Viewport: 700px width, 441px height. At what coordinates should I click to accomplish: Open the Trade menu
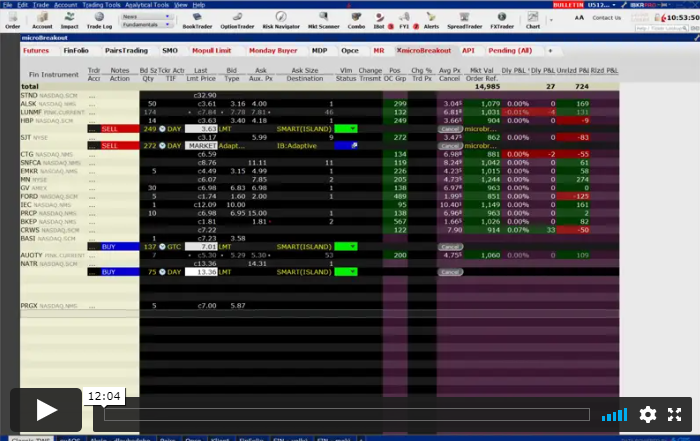41,5
